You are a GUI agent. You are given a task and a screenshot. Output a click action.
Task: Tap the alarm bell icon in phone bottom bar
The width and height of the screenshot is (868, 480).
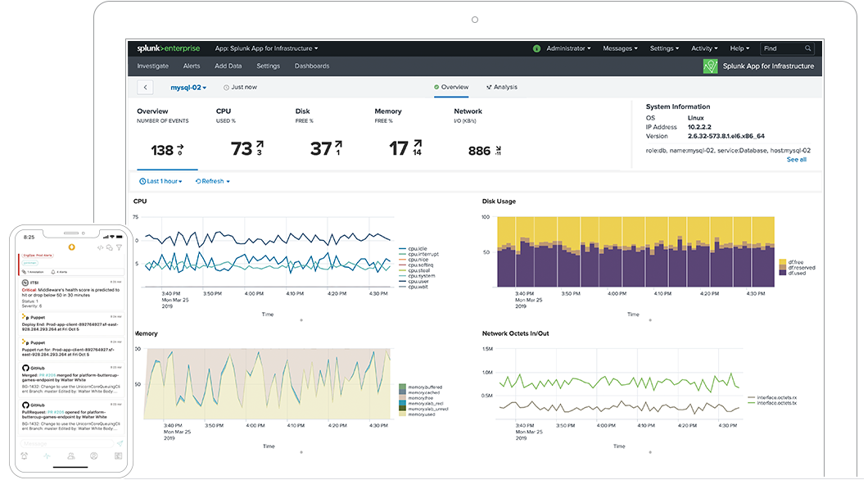point(25,456)
